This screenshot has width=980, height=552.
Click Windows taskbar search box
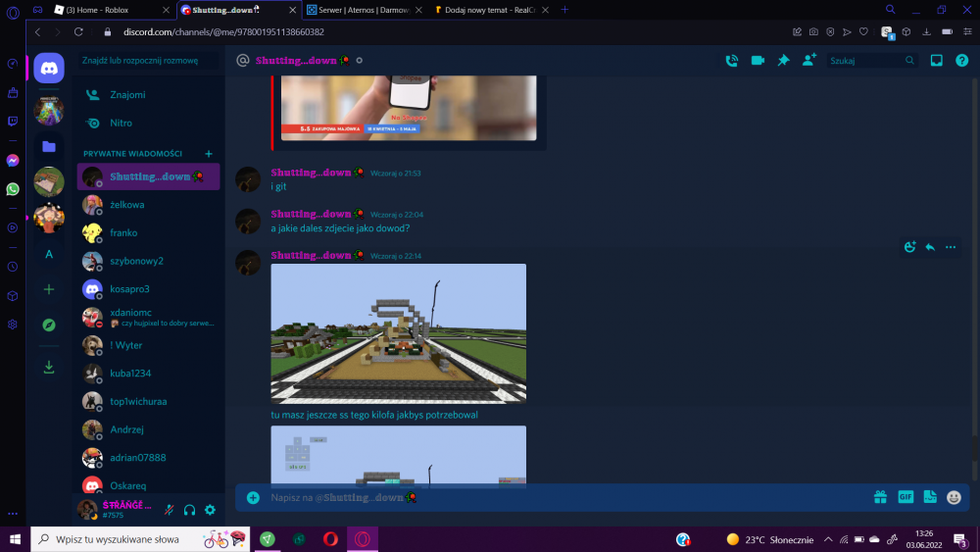pos(140,539)
